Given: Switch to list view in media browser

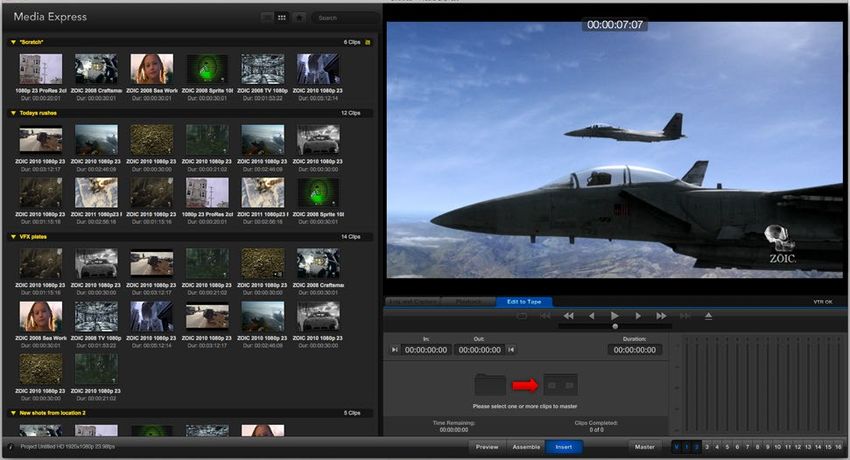Looking at the screenshot, I should click(x=266, y=18).
